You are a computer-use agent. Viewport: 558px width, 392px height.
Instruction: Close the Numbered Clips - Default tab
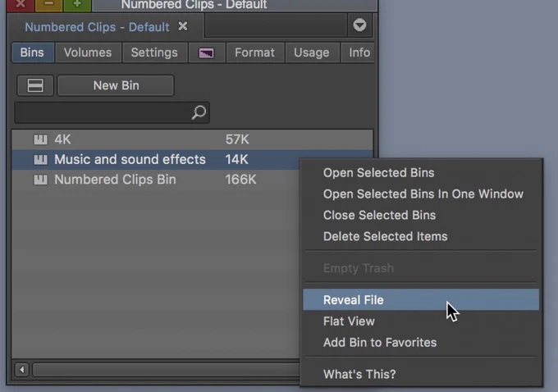[182, 26]
